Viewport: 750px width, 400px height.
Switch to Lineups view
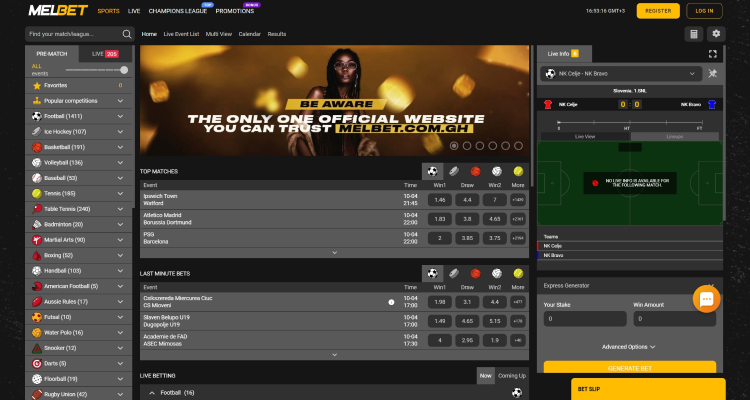pos(674,136)
